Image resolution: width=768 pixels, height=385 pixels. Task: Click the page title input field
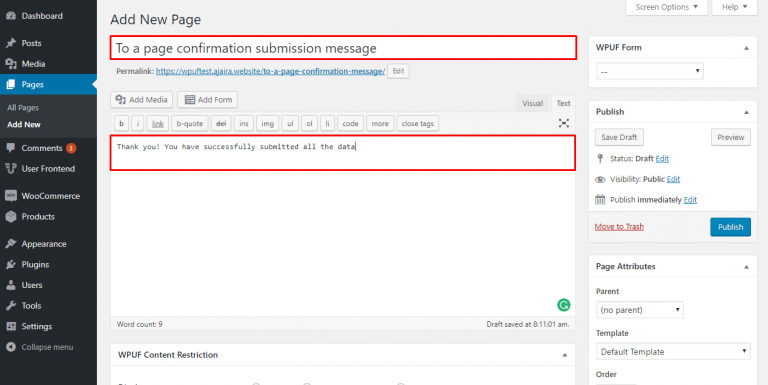343,48
